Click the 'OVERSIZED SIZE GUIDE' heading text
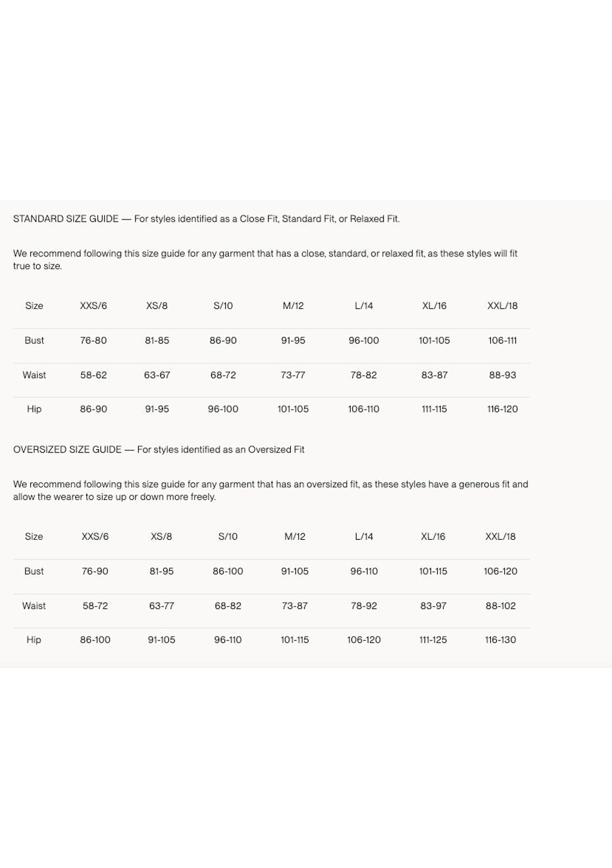This screenshot has height=868, width=612. tap(67, 450)
